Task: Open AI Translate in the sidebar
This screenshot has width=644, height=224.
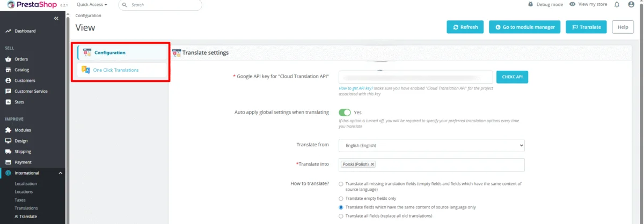Action: pyautogui.click(x=26, y=216)
